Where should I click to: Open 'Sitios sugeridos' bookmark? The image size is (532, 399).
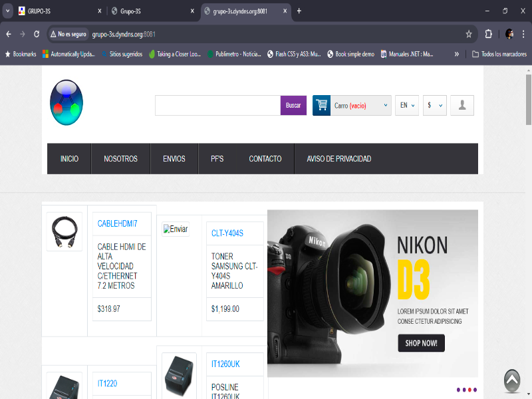point(122,55)
